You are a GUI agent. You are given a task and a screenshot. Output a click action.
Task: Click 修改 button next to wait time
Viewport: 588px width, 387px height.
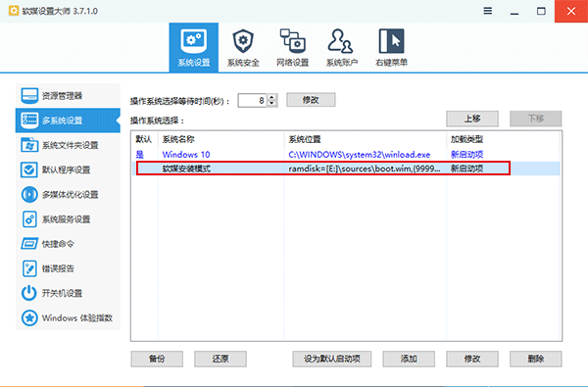(x=311, y=100)
